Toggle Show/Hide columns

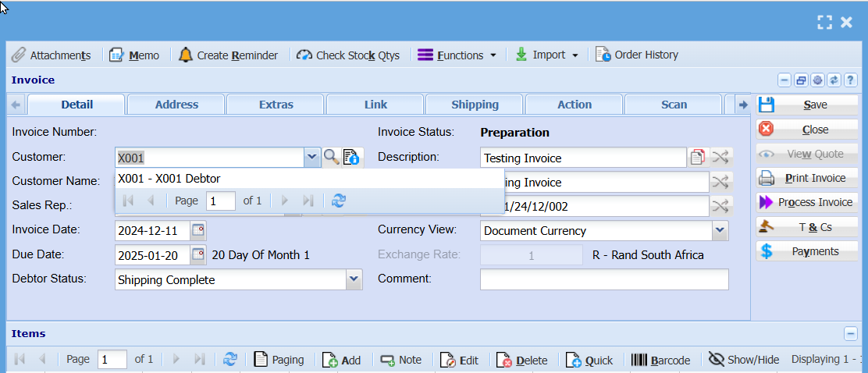point(744,360)
